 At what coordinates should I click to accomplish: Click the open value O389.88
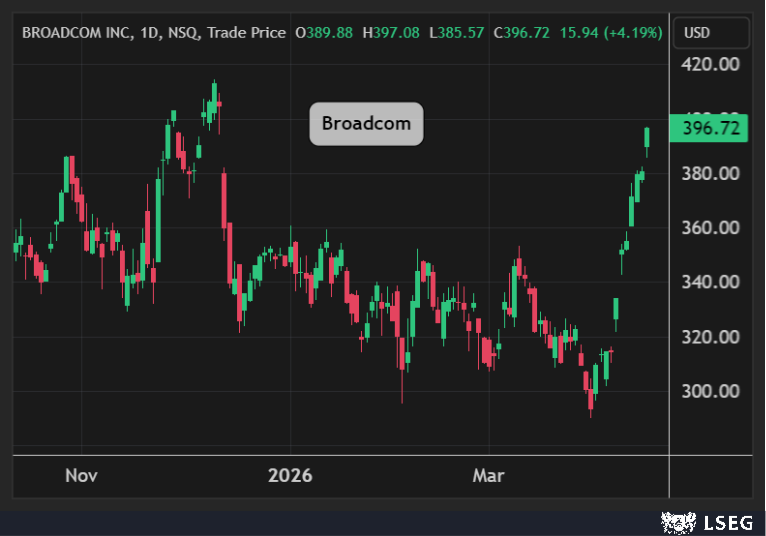tap(324, 33)
